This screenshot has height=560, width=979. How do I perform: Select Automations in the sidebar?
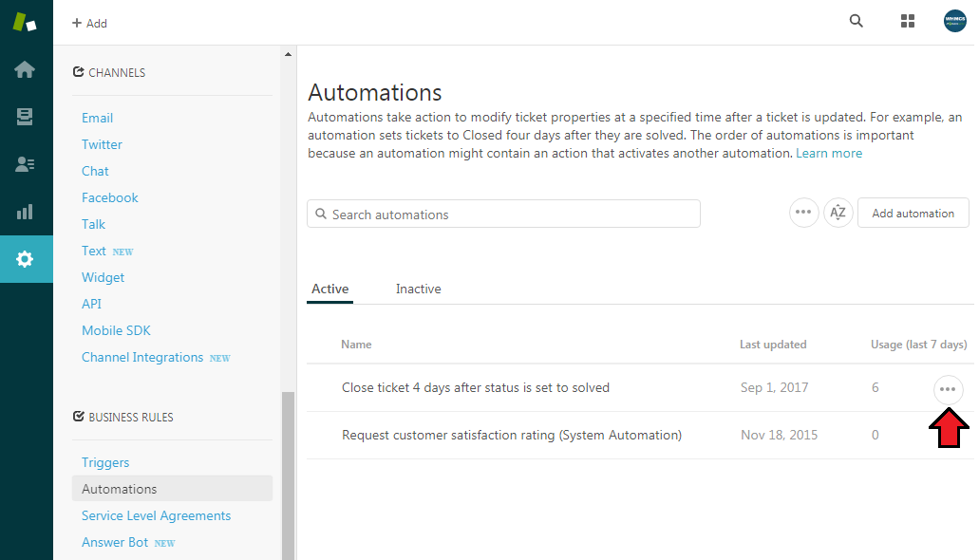(x=172, y=489)
